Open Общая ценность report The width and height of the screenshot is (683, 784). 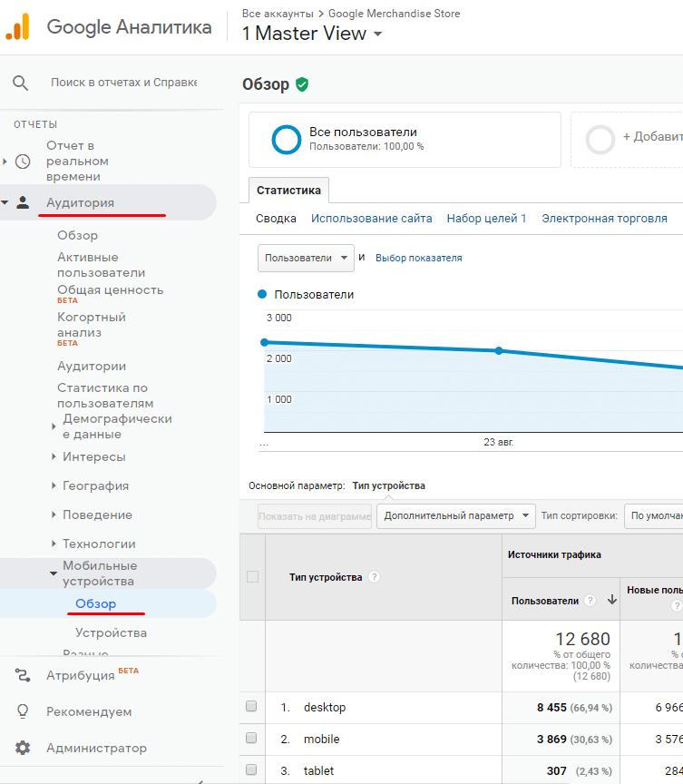pyautogui.click(x=110, y=290)
